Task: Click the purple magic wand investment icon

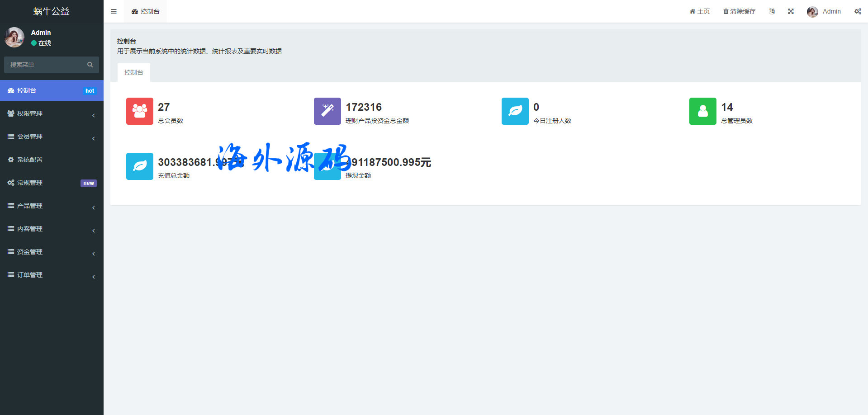Action: (327, 111)
